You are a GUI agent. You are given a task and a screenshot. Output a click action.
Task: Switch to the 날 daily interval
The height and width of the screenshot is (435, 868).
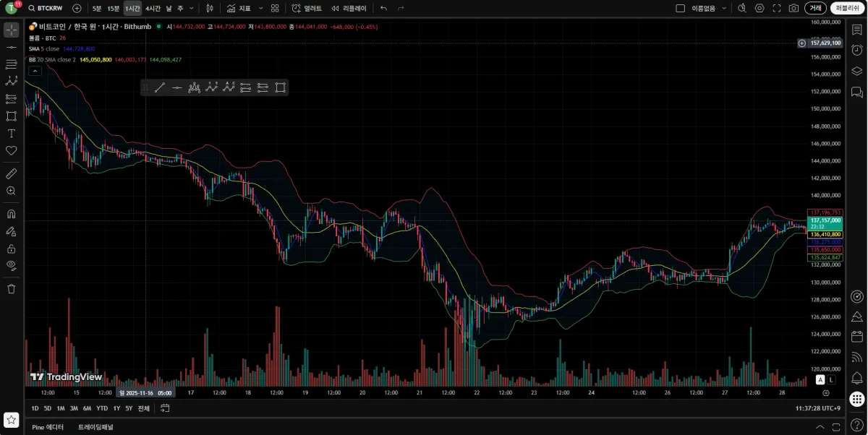(x=169, y=8)
